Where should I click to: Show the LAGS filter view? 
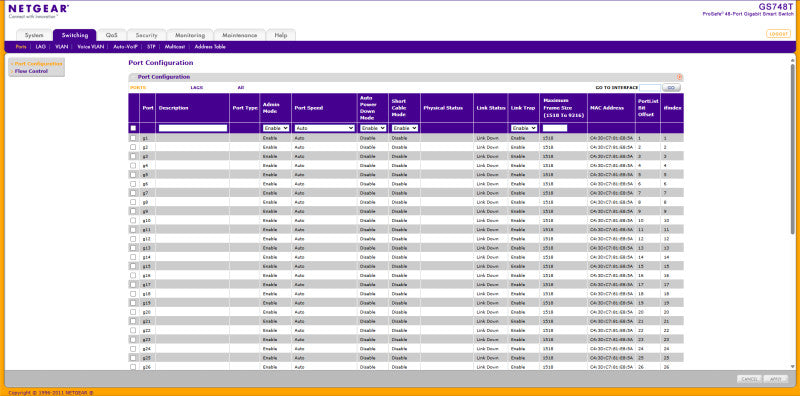click(196, 88)
